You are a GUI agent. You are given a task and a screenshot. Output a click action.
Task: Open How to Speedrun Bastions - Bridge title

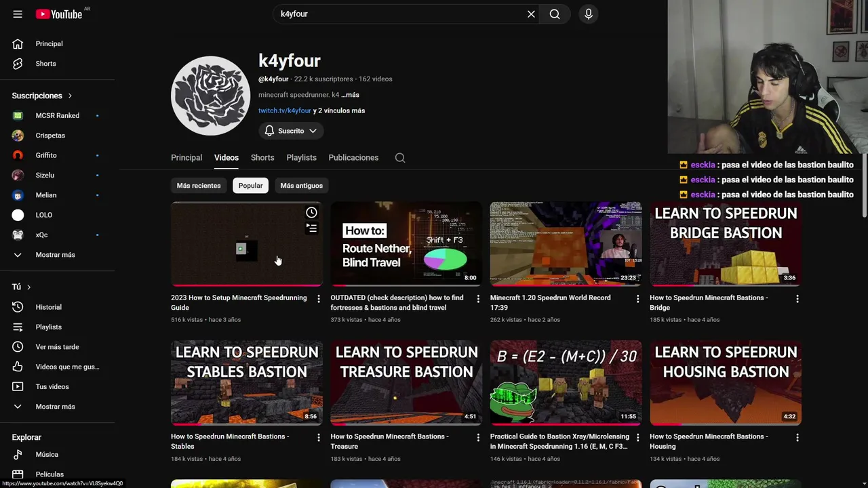[x=709, y=302]
